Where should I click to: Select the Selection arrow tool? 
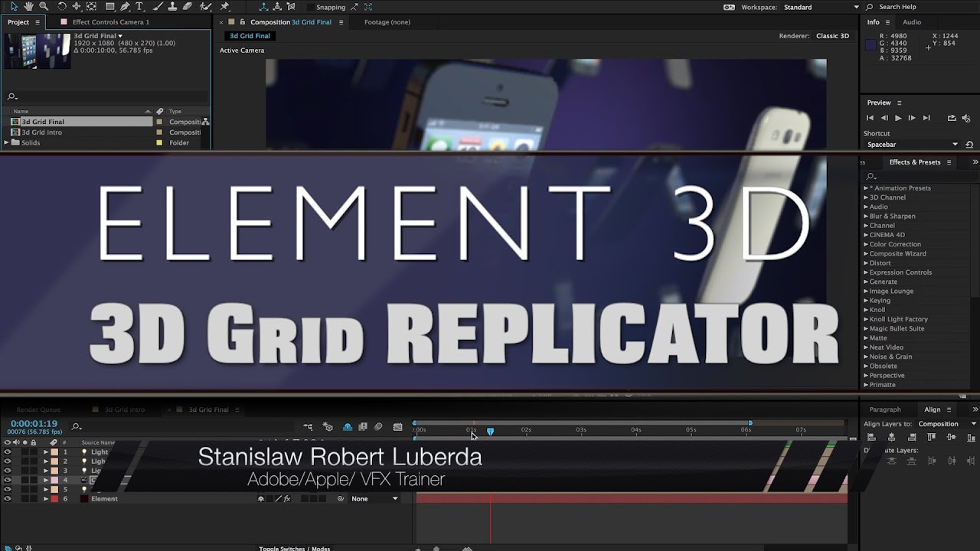point(14,6)
